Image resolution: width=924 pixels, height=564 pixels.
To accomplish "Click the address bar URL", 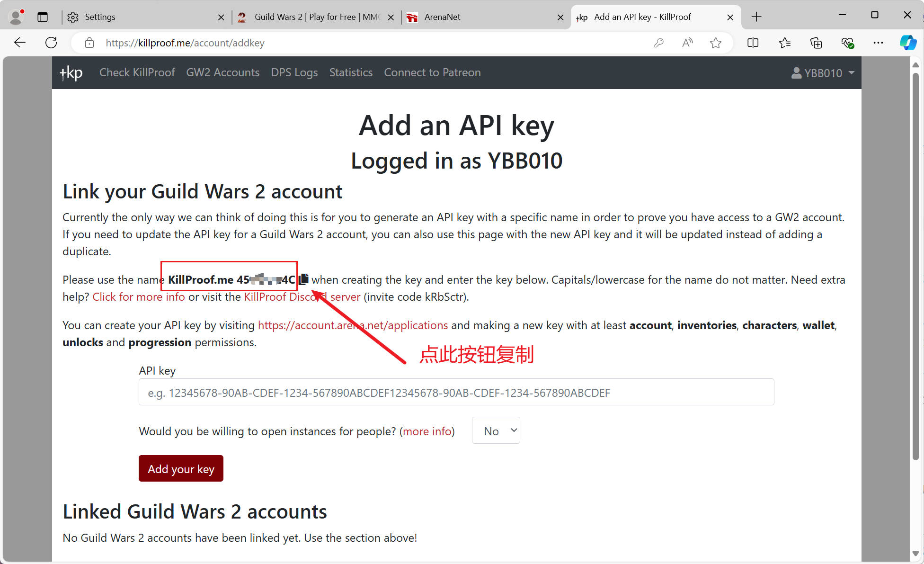I will pos(185,43).
